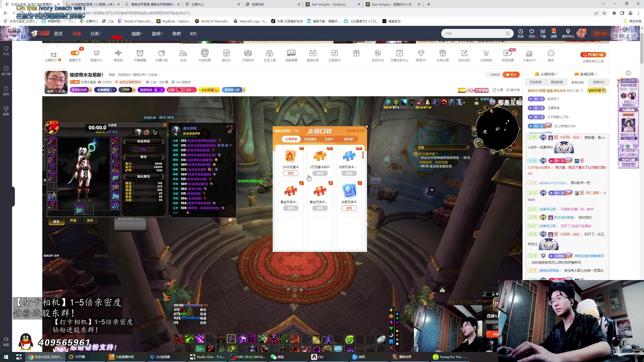644x362 pixels.
Task: Open the 视频轮播 icon
Action: (508, 56)
